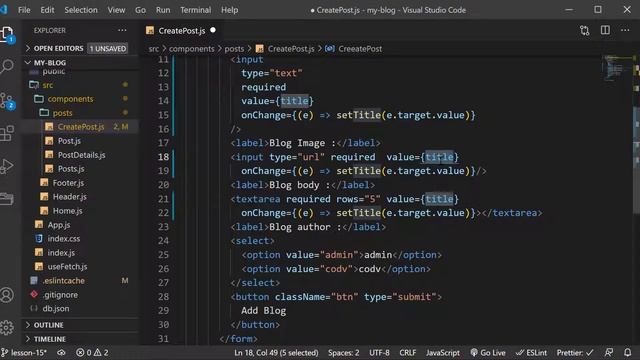Click the unsaved dot on CreatePost.js tab
This screenshot has height=360, width=640.
[x=213, y=30]
